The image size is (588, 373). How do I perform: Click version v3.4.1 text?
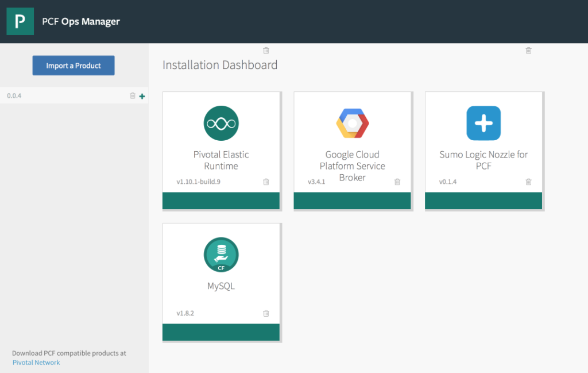(316, 182)
